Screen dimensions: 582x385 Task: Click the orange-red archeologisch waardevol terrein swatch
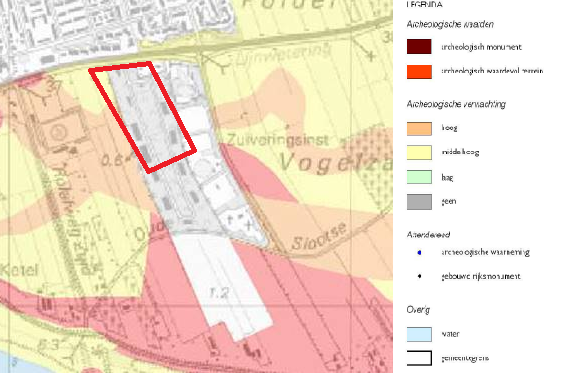(419, 72)
